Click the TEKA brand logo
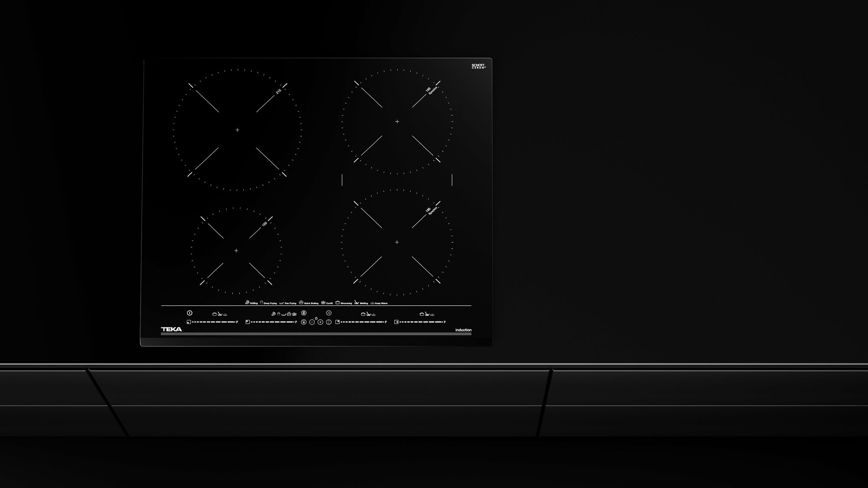The image size is (868, 488). pos(171,329)
